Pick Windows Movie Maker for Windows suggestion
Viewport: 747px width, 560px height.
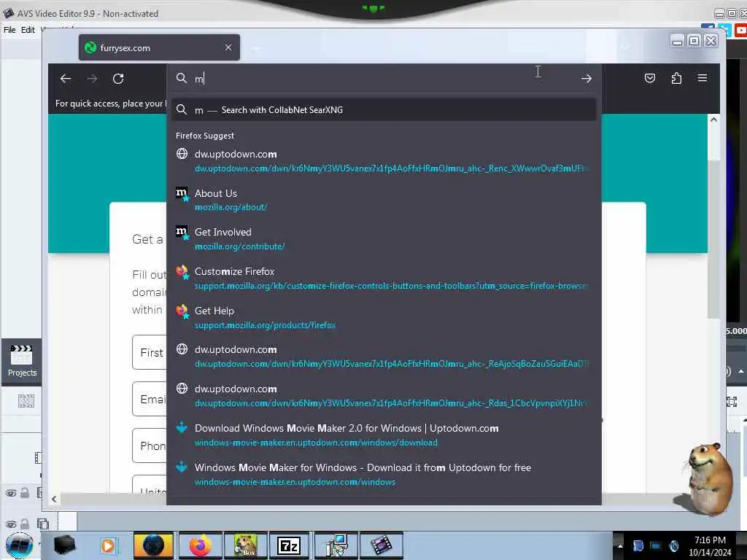(x=384, y=475)
